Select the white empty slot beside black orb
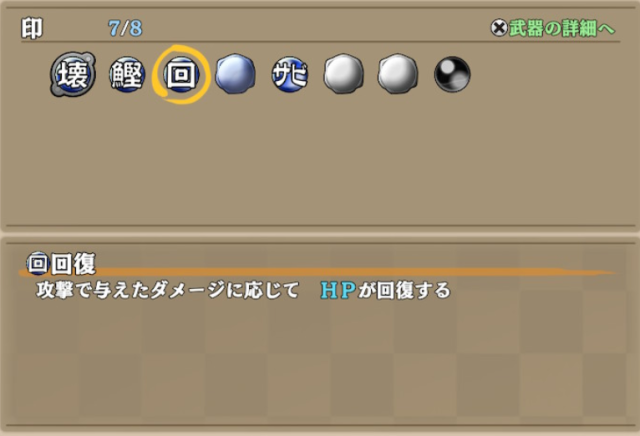This screenshot has width=640, height=436. click(x=398, y=74)
